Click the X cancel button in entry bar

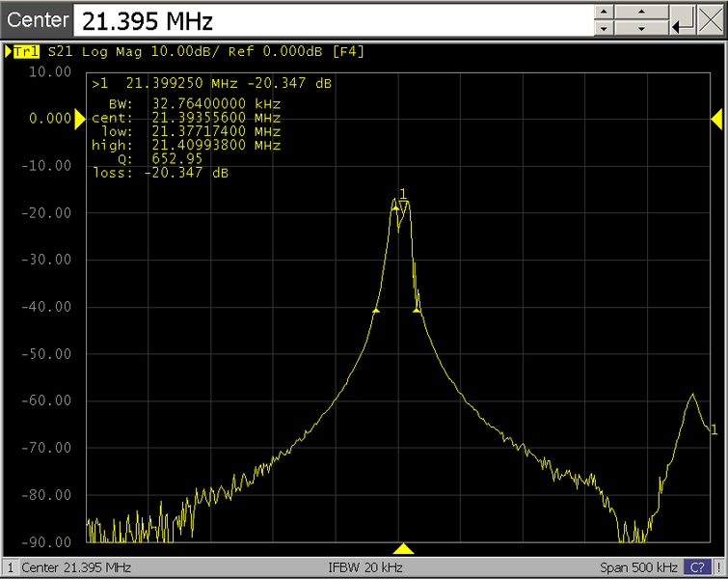(709, 20)
